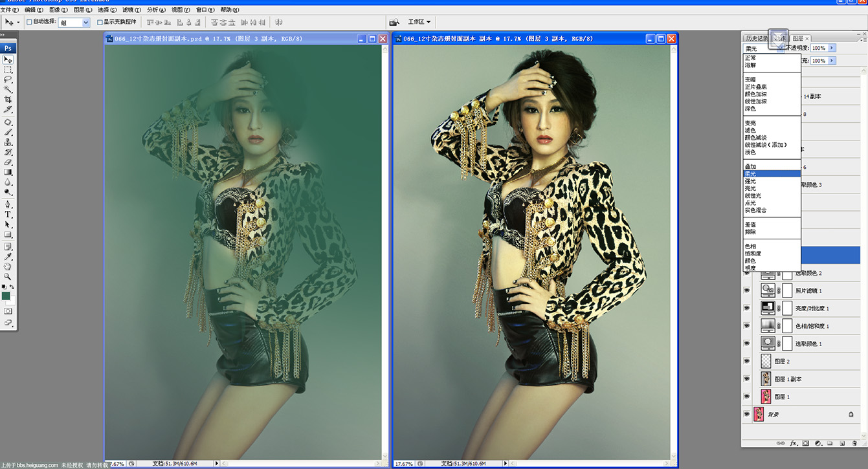Choose 叠加 blend mode
The height and width of the screenshot is (469, 868).
tap(750, 166)
